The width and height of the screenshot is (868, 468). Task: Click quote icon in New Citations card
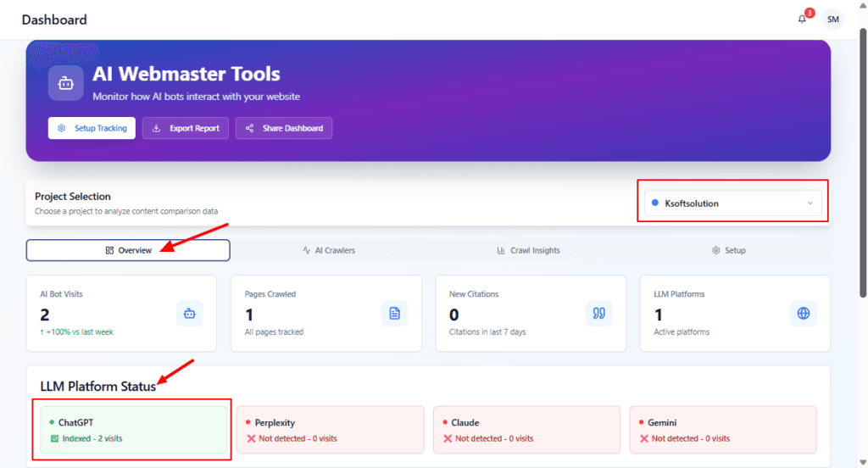598,313
